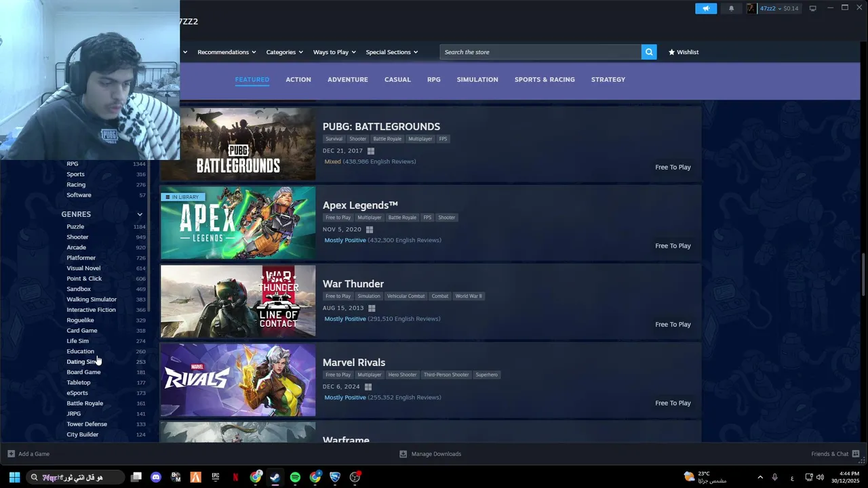Expand Recommendations dropdown
Screen dimensions: 868x488
[x=226, y=52]
